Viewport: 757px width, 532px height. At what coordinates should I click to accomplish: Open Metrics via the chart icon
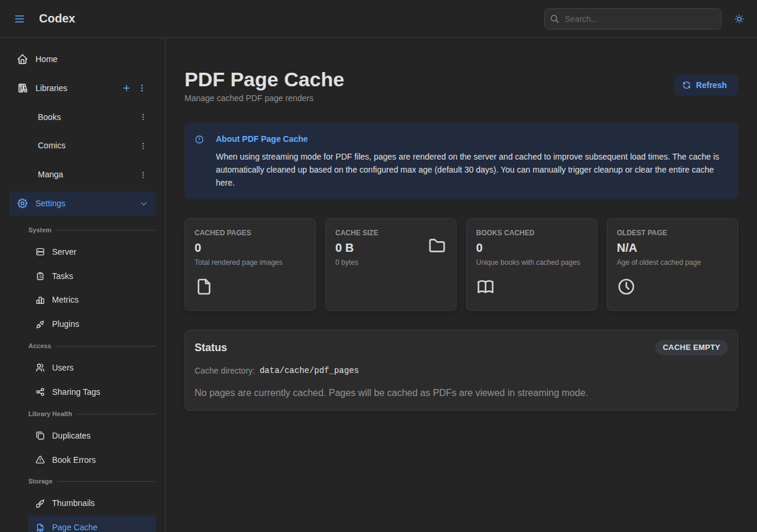point(39,300)
